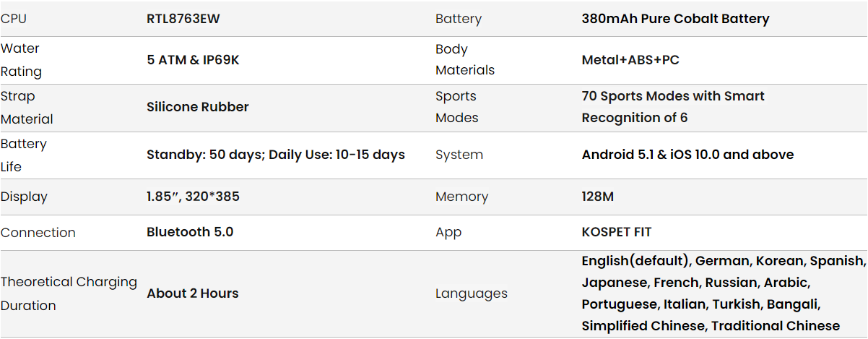
Task: Click the Theoretical Charging Duration label
Action: [69, 293]
